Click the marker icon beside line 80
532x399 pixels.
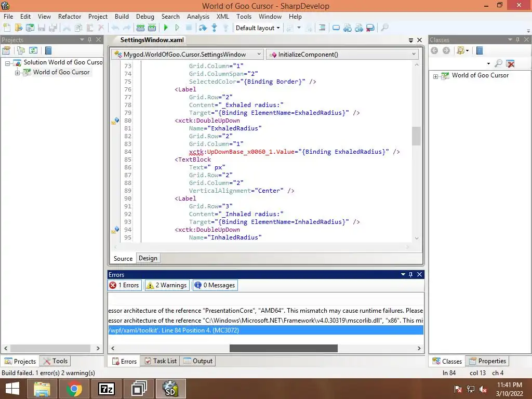[x=115, y=121]
